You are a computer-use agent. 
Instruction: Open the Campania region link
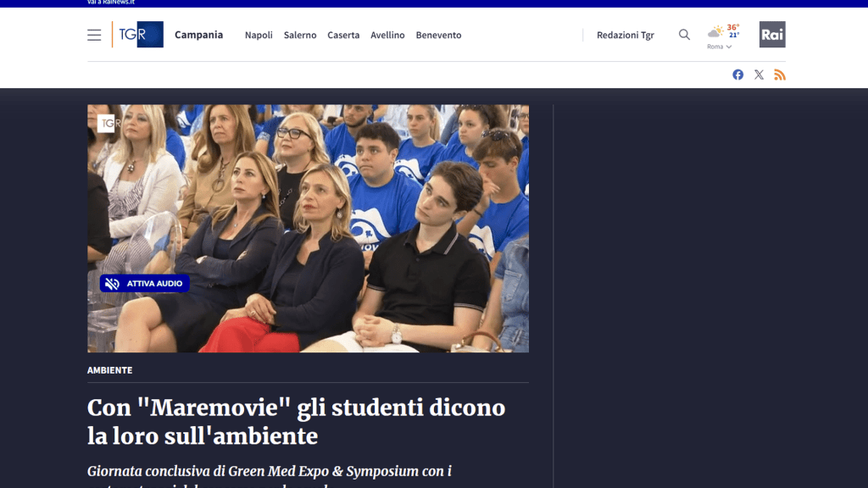tap(198, 34)
